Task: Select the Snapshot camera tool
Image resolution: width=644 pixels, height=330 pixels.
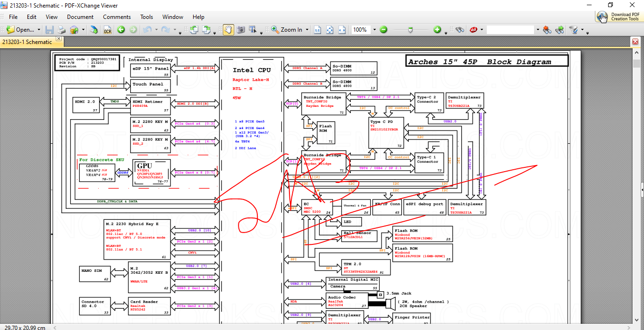Action: pyautogui.click(x=241, y=30)
